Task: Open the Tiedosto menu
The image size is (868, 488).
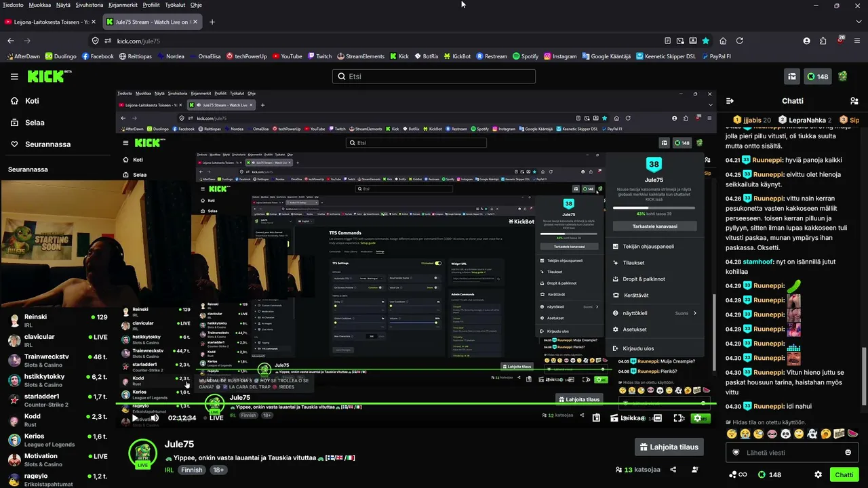Action: point(13,5)
